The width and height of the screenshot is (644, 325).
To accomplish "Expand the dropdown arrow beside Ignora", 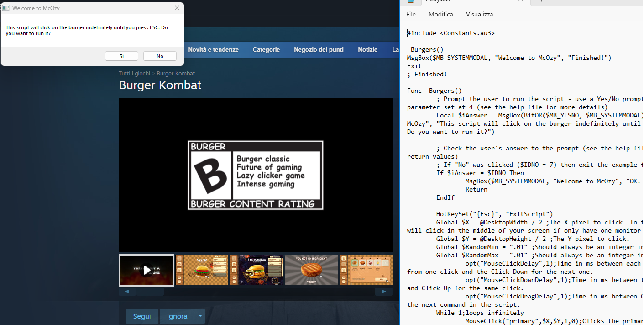I will coord(200,316).
